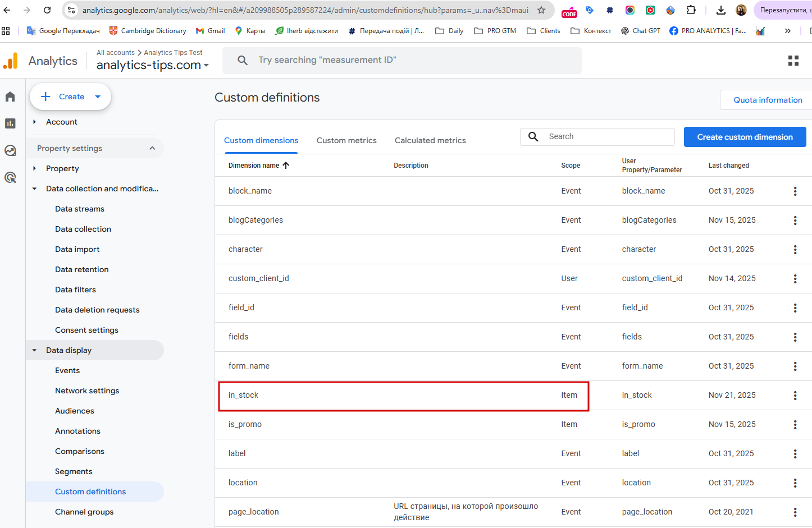Reload the page with the refresh icon

(x=47, y=10)
